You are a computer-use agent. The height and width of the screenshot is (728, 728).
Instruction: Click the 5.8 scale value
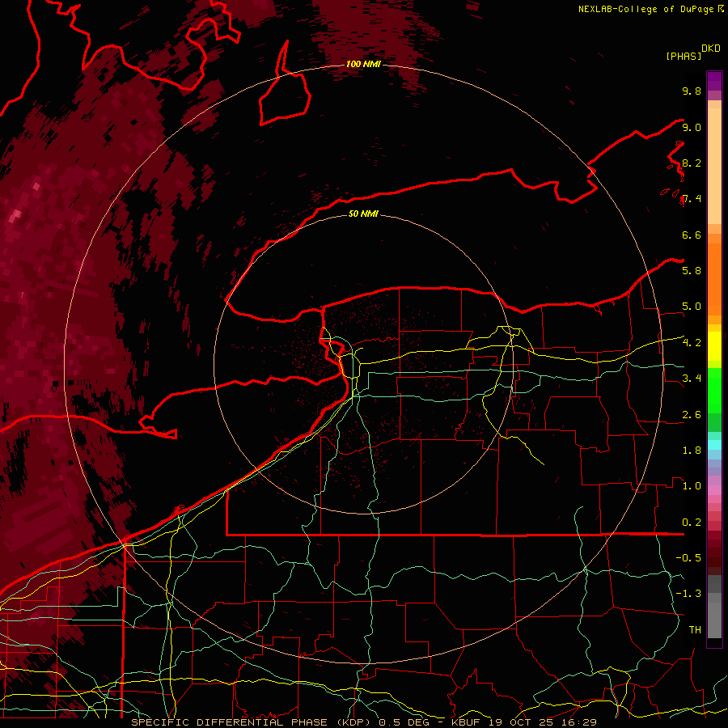[x=692, y=270]
